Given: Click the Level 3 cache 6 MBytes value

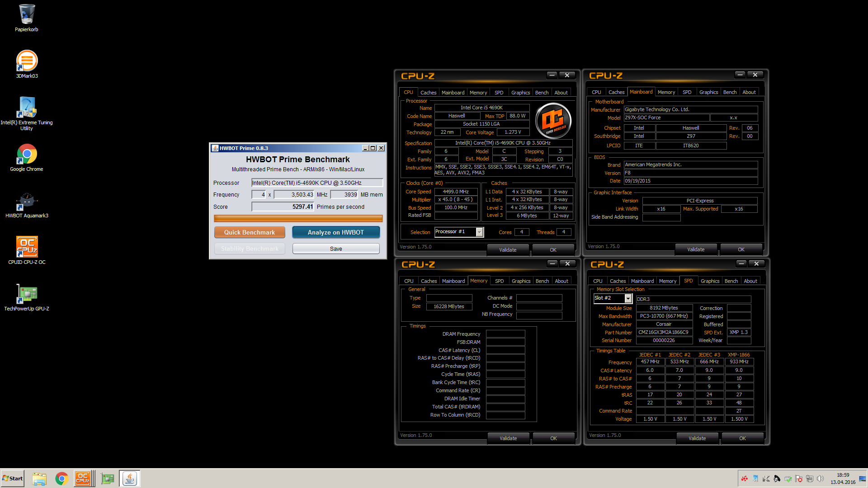Looking at the screenshot, I should click(527, 216).
